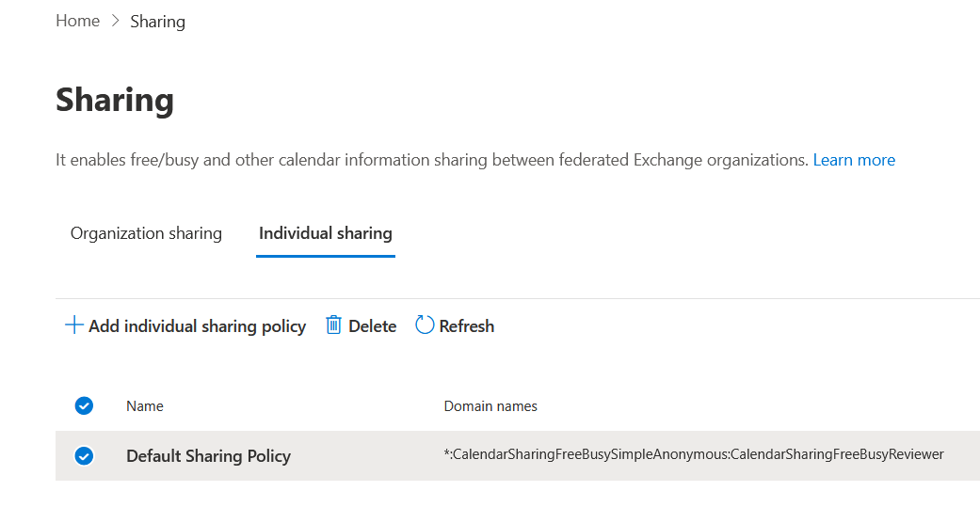The width and height of the screenshot is (980, 507).
Task: Open the Learn more link
Action: [854, 160]
